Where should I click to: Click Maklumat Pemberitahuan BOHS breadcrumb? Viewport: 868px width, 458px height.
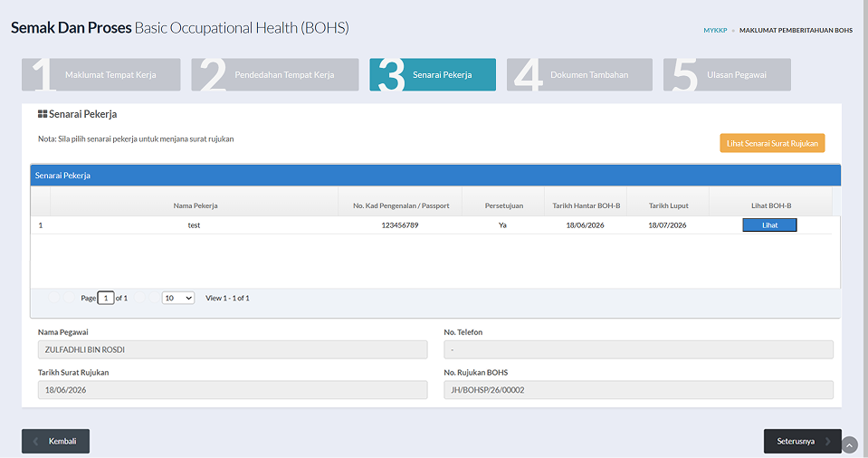796,31
